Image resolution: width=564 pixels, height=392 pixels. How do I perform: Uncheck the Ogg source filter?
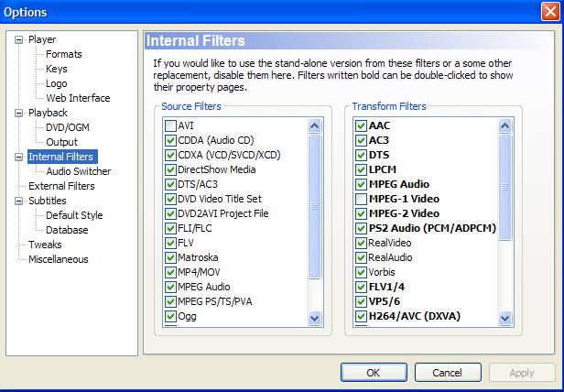[170, 316]
